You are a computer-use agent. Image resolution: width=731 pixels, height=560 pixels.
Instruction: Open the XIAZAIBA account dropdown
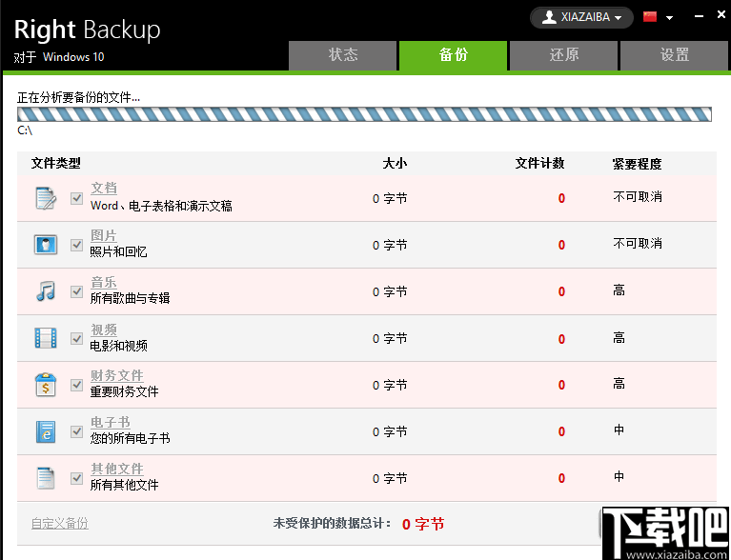(x=581, y=18)
